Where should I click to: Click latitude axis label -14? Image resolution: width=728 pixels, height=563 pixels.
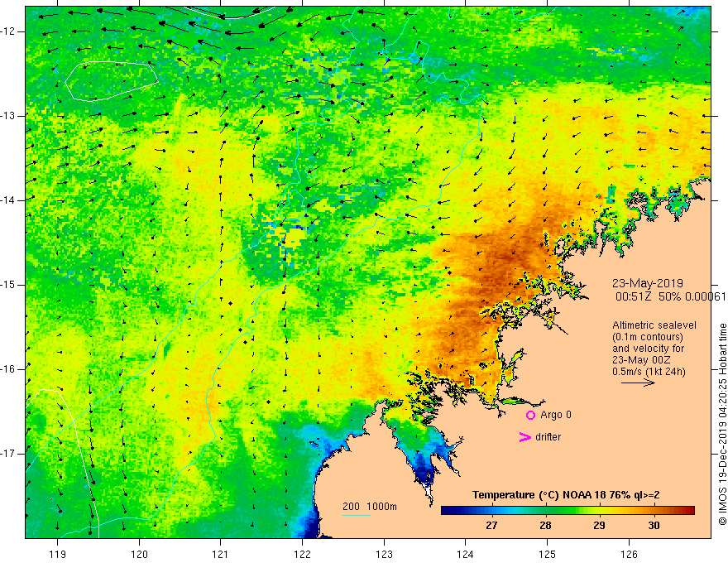pos(8,200)
